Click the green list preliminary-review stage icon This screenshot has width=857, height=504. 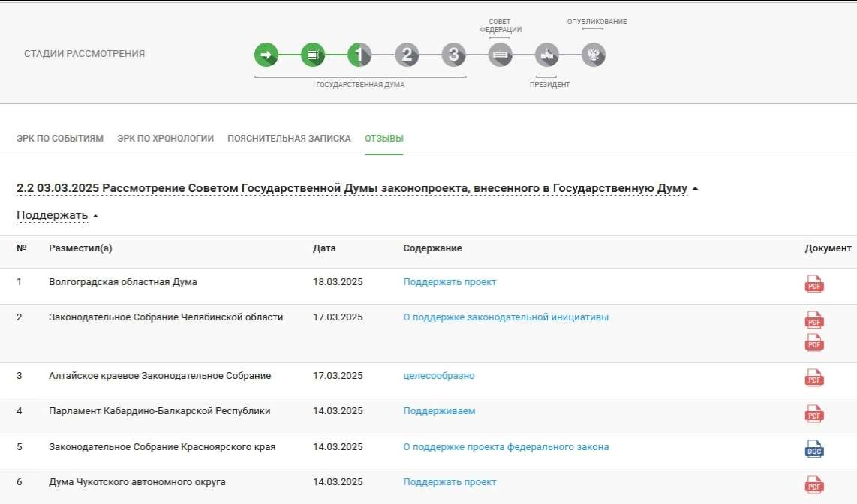click(x=313, y=55)
